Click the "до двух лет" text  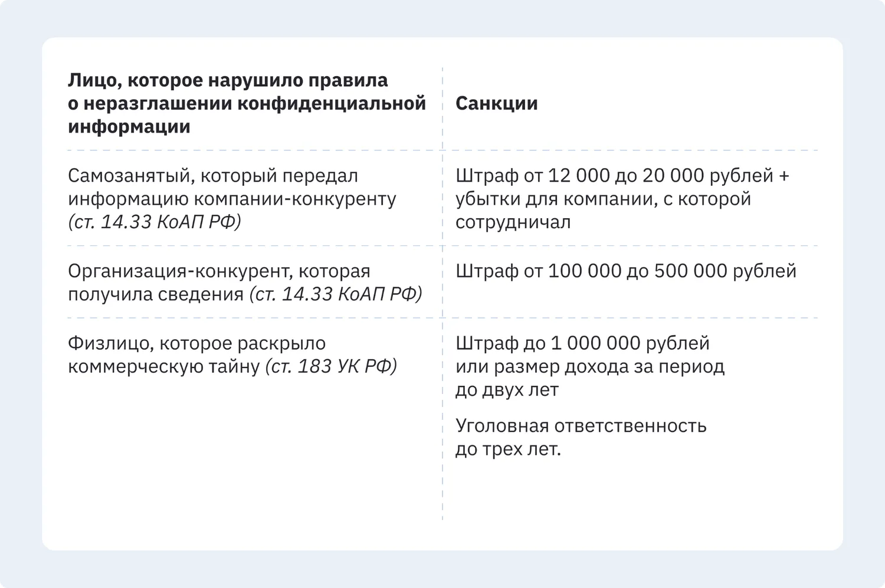click(507, 390)
